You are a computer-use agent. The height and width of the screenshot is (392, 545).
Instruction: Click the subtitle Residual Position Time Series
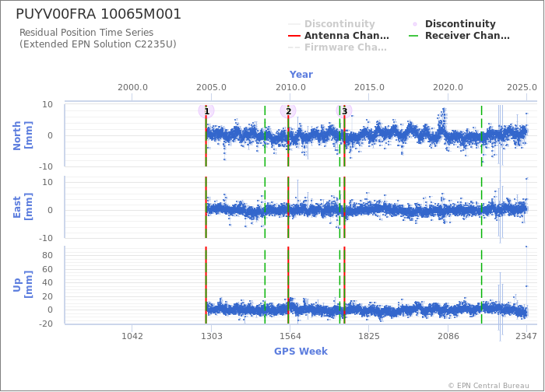point(86,33)
